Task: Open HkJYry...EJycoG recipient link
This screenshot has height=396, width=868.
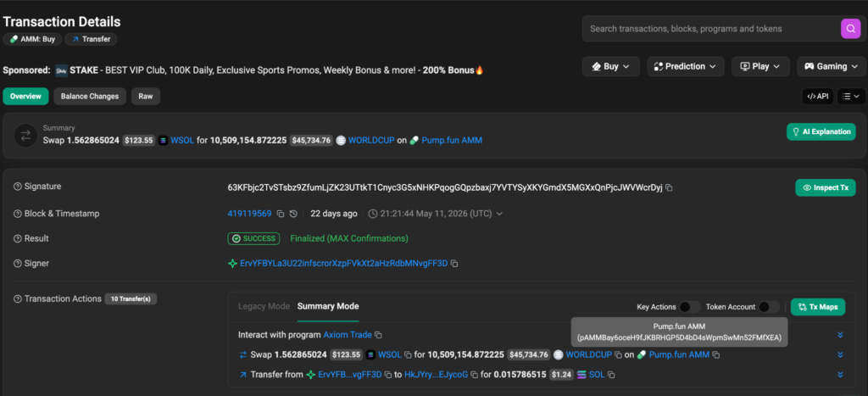Action: pos(437,375)
